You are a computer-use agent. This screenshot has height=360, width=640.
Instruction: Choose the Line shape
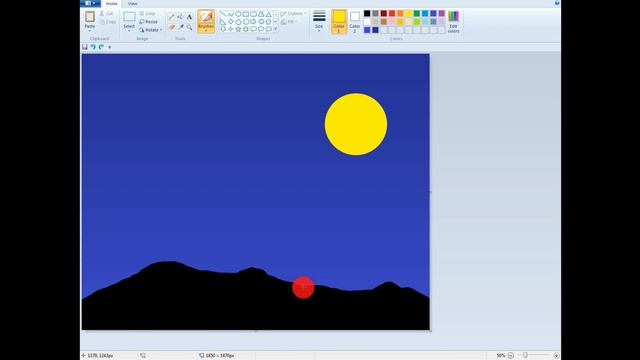tap(223, 14)
